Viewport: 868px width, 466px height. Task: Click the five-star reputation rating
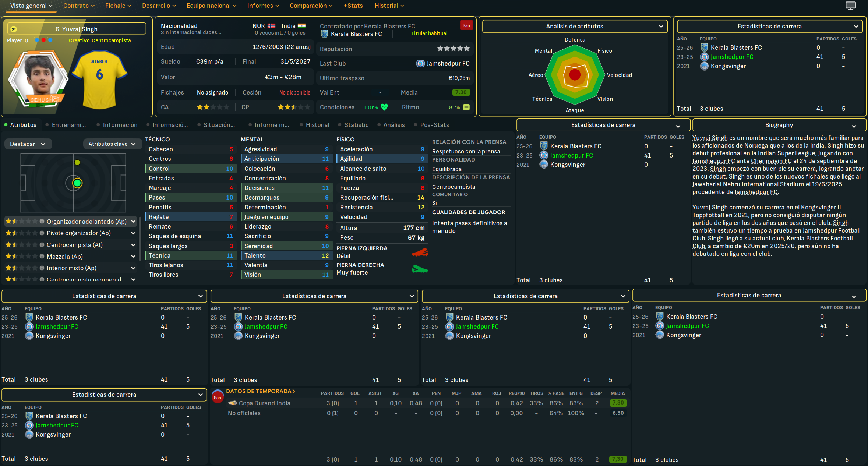(453, 49)
